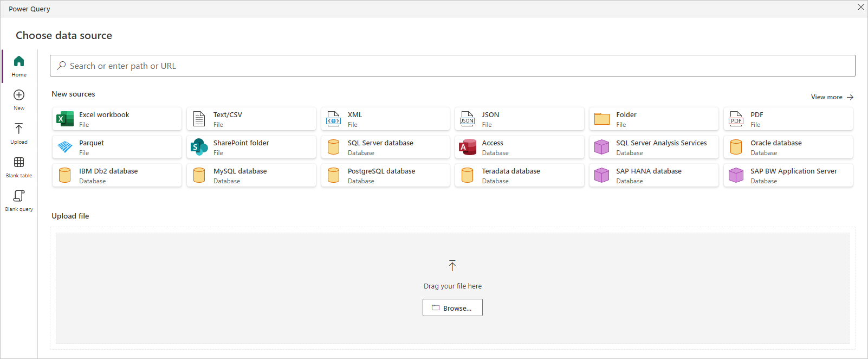The image size is (868, 359).
Task: Choose the Access database icon
Action: click(468, 147)
